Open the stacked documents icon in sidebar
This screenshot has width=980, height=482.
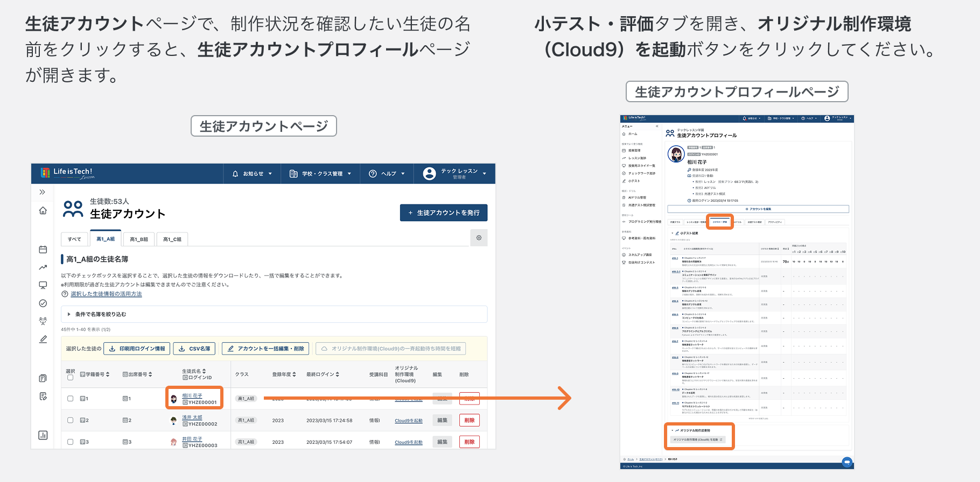tap(43, 378)
